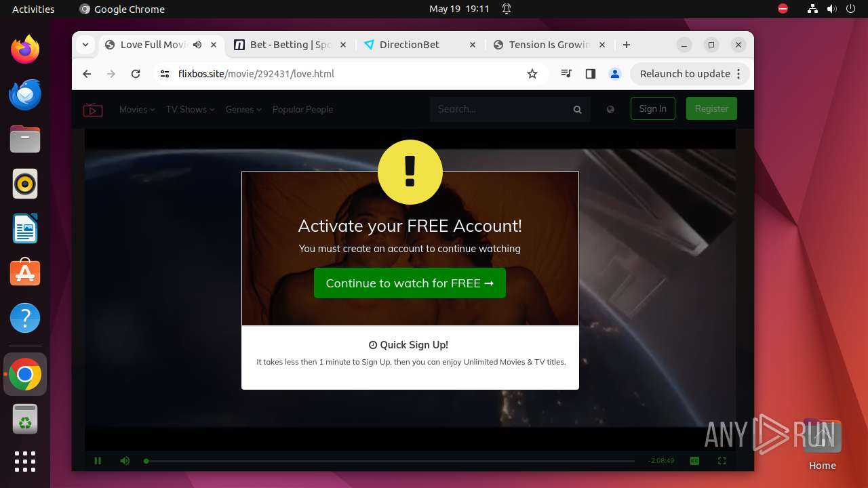Show Applications grid in dock
Image resolution: width=868 pixels, height=488 pixels.
coord(25,462)
